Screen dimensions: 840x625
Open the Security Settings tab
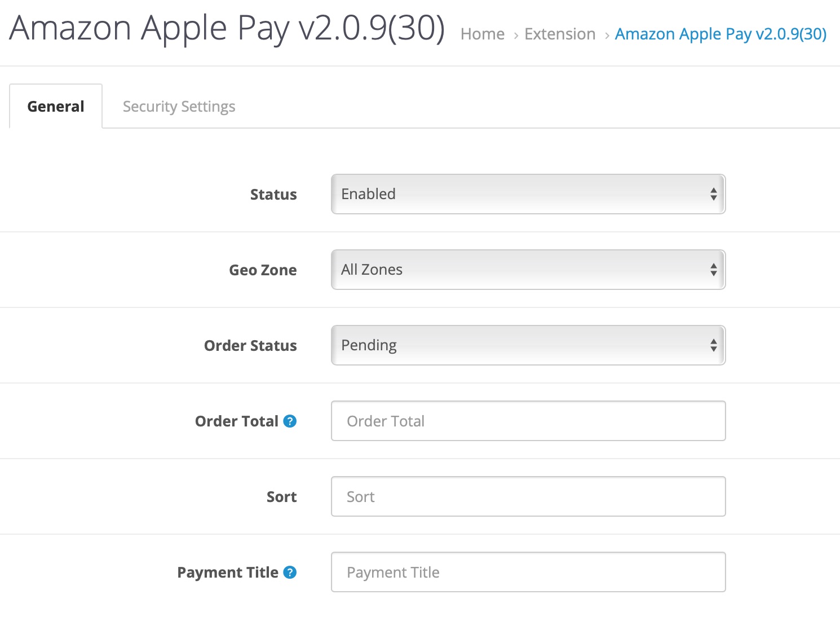point(179,106)
